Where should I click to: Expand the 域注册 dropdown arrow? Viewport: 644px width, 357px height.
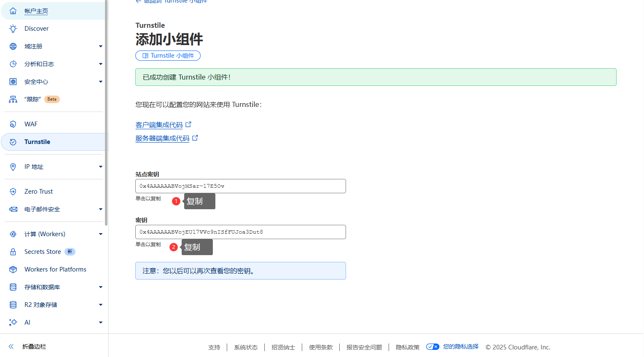pos(100,46)
